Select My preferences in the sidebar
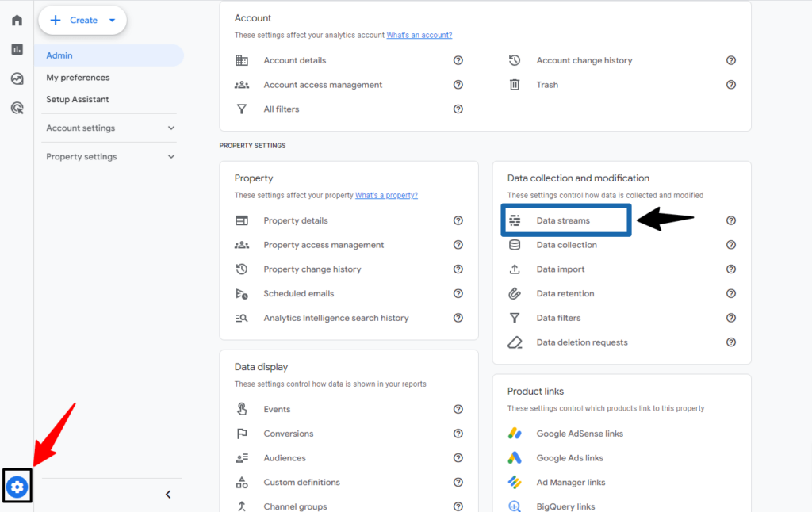 coord(78,78)
